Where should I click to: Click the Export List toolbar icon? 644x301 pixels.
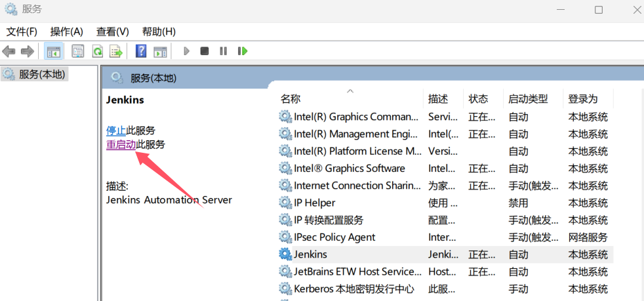[x=116, y=51]
